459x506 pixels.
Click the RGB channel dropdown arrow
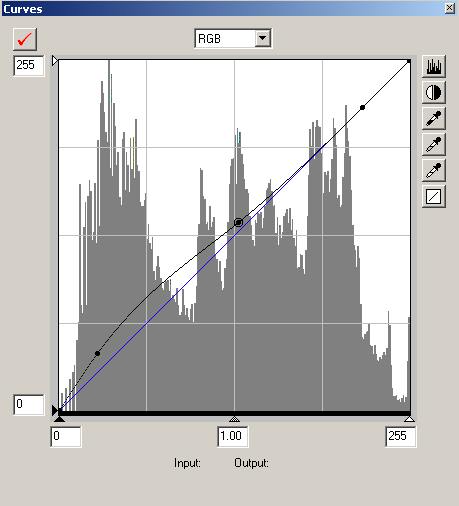[x=263, y=39]
